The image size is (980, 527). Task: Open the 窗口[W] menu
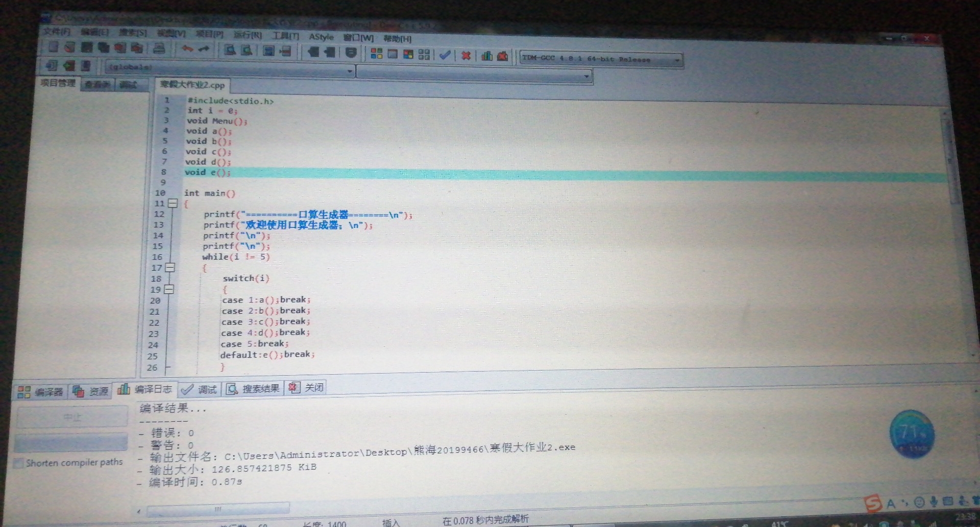coord(358,38)
